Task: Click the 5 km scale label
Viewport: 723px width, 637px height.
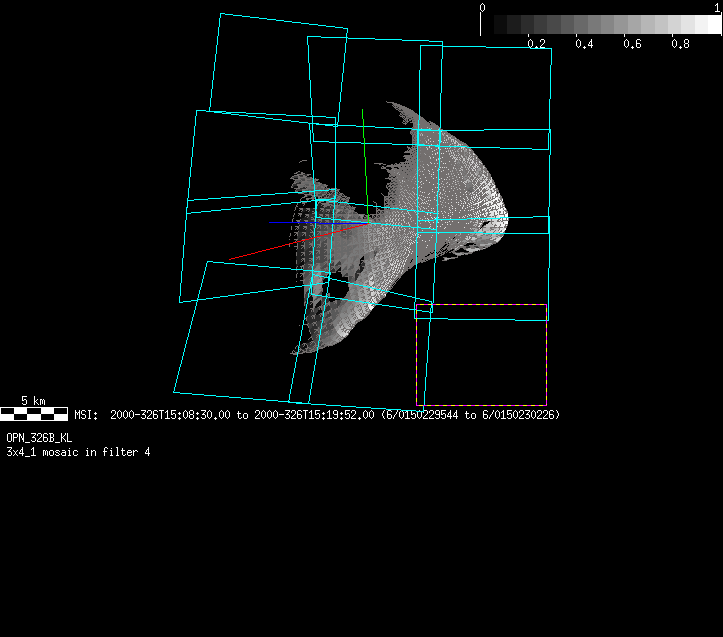Action: tap(33, 401)
